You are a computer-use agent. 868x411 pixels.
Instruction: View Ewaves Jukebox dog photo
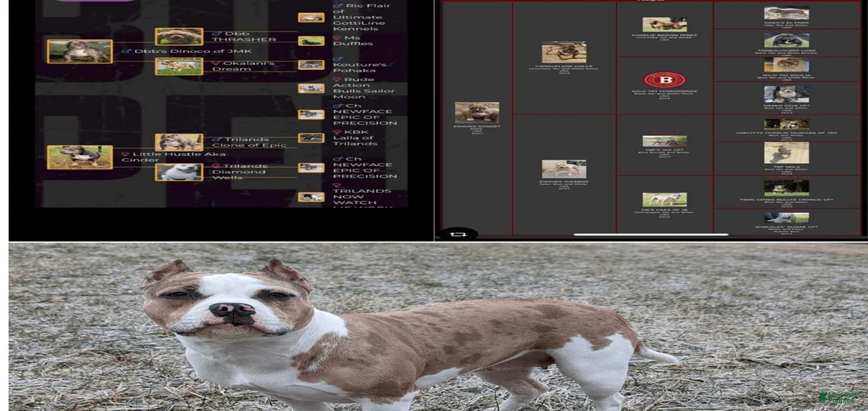(x=563, y=169)
